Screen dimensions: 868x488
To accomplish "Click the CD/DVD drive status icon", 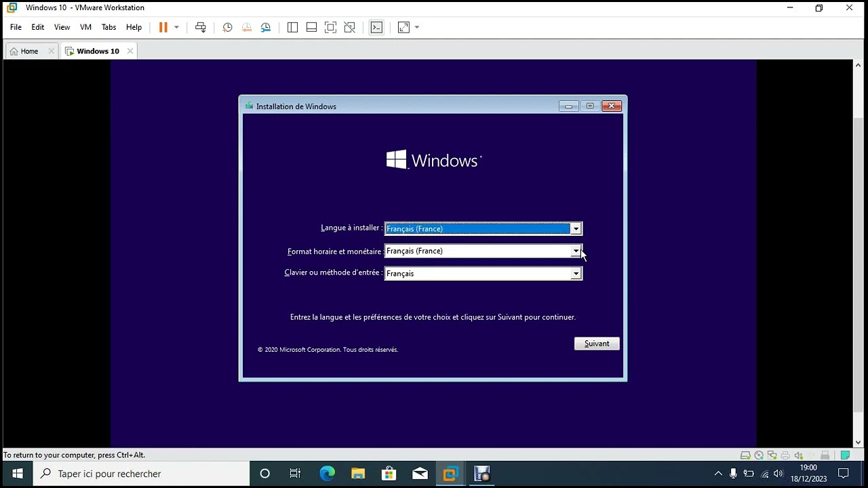I will pyautogui.click(x=759, y=455).
